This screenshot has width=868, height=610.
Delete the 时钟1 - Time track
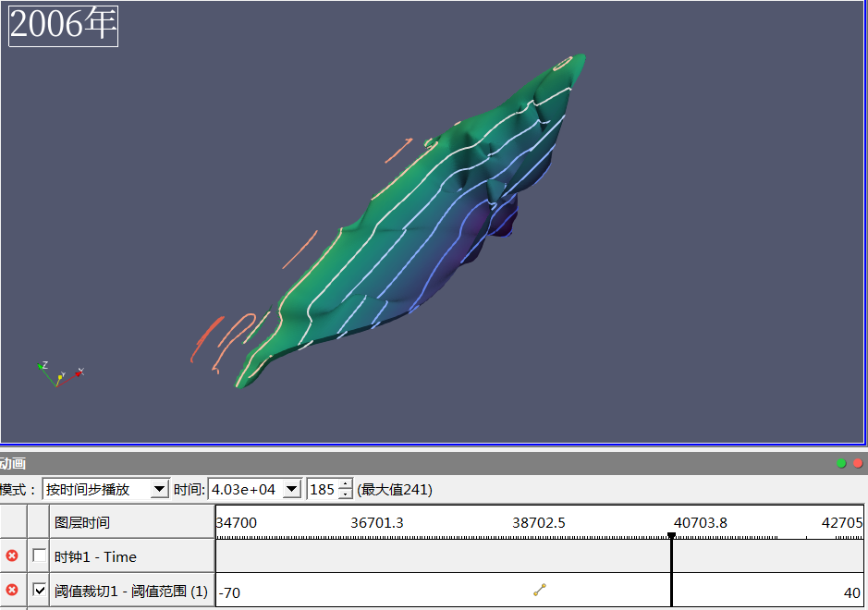pyautogui.click(x=12, y=555)
